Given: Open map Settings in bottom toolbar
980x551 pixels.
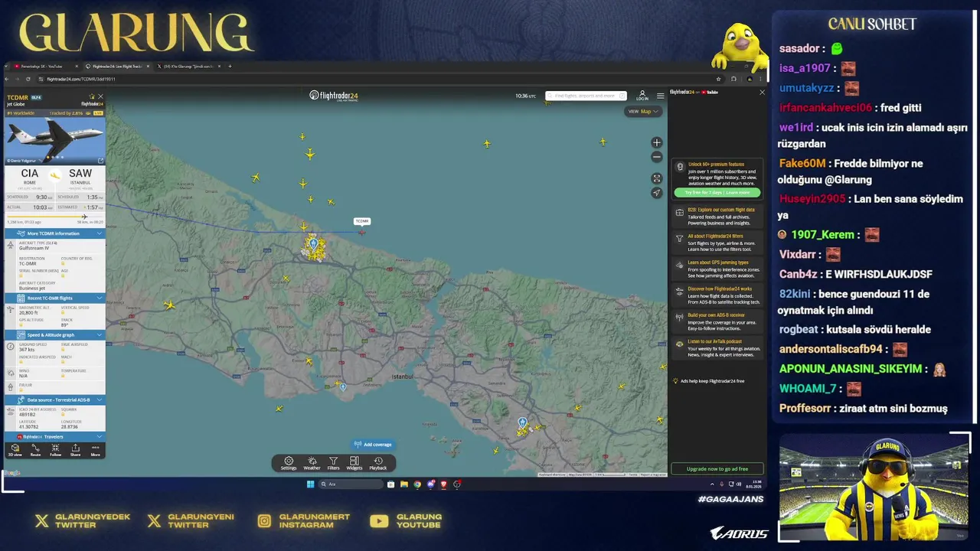Looking at the screenshot, I should pos(289,463).
